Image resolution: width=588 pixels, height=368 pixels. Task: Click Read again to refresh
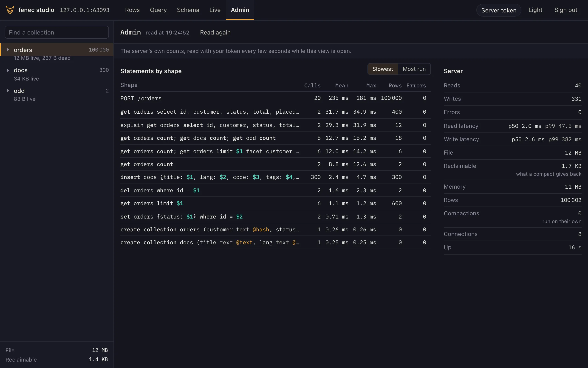pyautogui.click(x=215, y=32)
